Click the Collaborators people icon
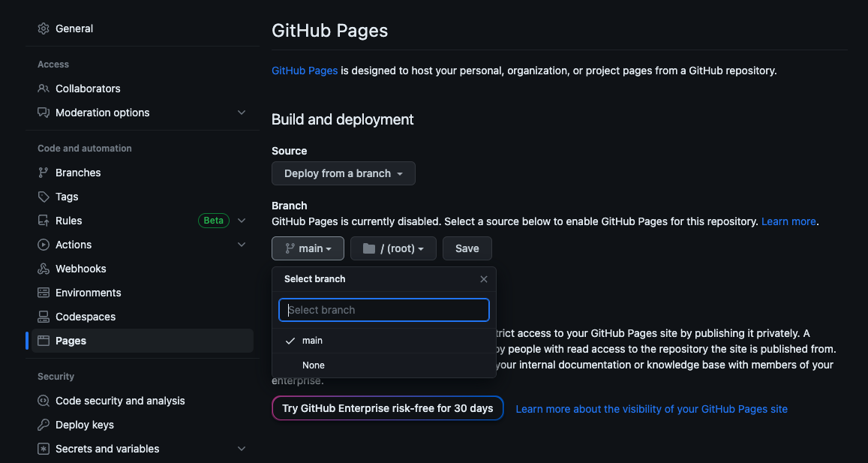This screenshot has width=868, height=463. point(44,89)
